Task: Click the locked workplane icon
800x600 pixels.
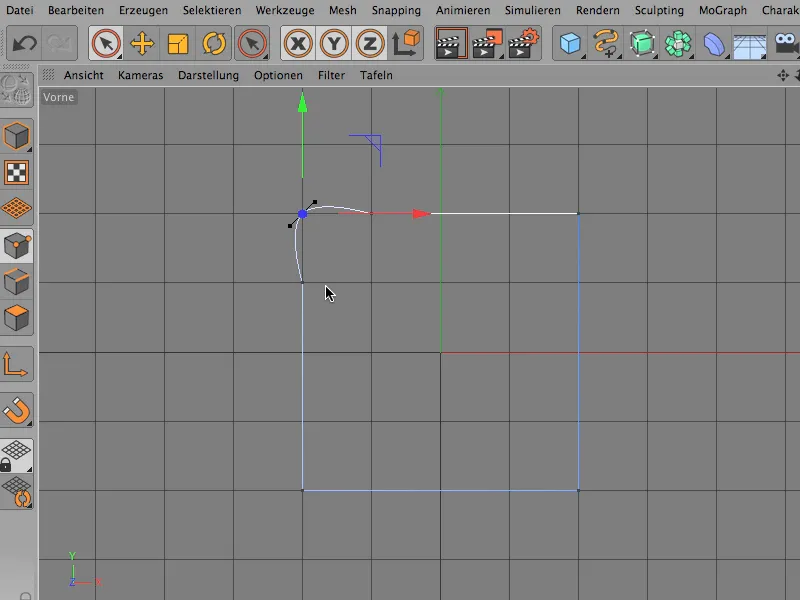Action: [16, 456]
